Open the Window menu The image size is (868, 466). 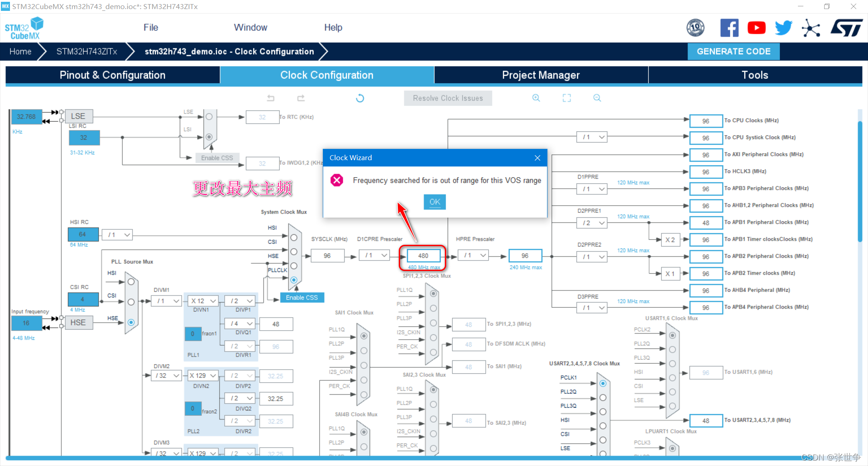point(250,28)
